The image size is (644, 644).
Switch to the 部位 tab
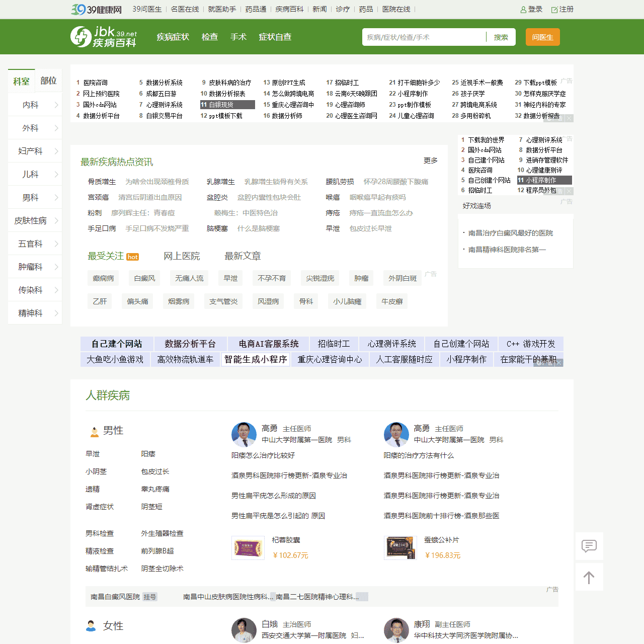click(x=48, y=81)
